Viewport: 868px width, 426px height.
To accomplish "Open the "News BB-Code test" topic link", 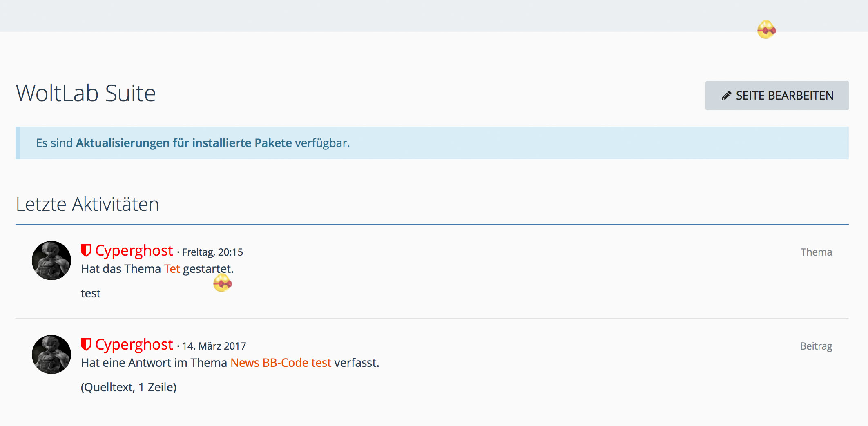I will tap(281, 363).
